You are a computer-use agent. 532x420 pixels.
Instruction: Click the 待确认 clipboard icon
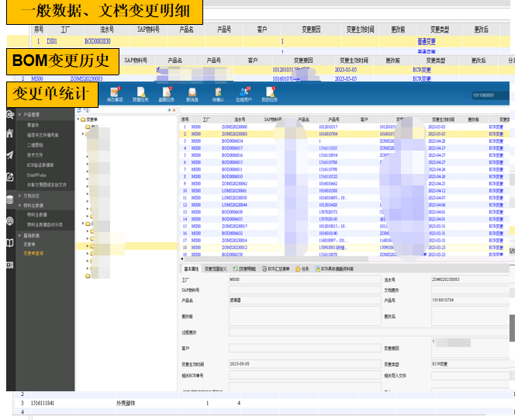218,94
